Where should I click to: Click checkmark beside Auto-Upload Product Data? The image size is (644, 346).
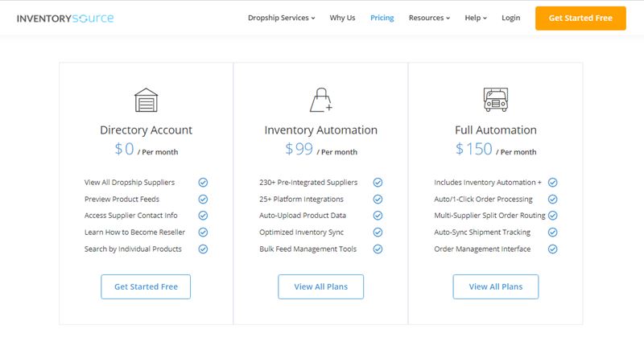(378, 216)
